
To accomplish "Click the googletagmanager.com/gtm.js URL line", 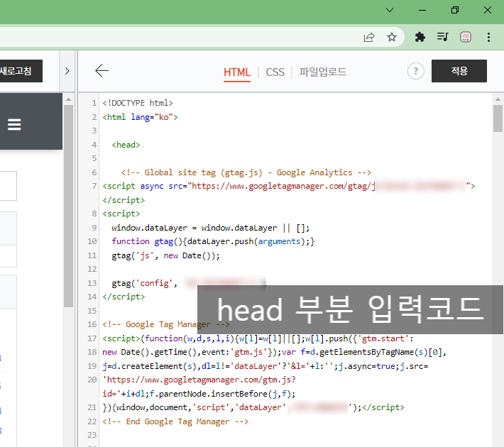I will pyautogui.click(x=199, y=380).
